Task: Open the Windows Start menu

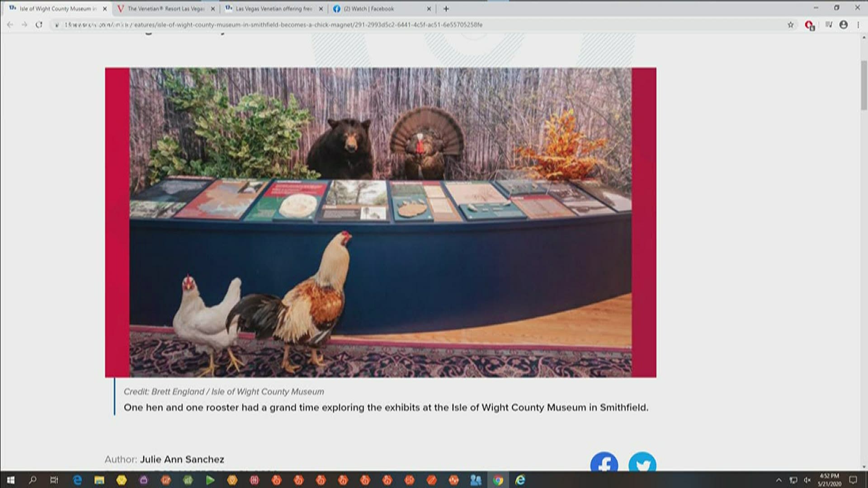Action: (x=10, y=480)
